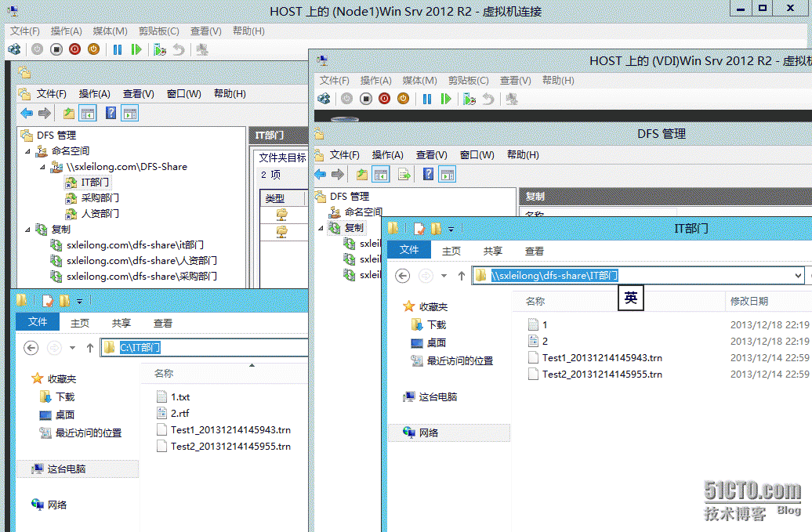Click the back arrow in the VDI DFS management toolbar
The height and width of the screenshot is (532, 812).
point(320,175)
